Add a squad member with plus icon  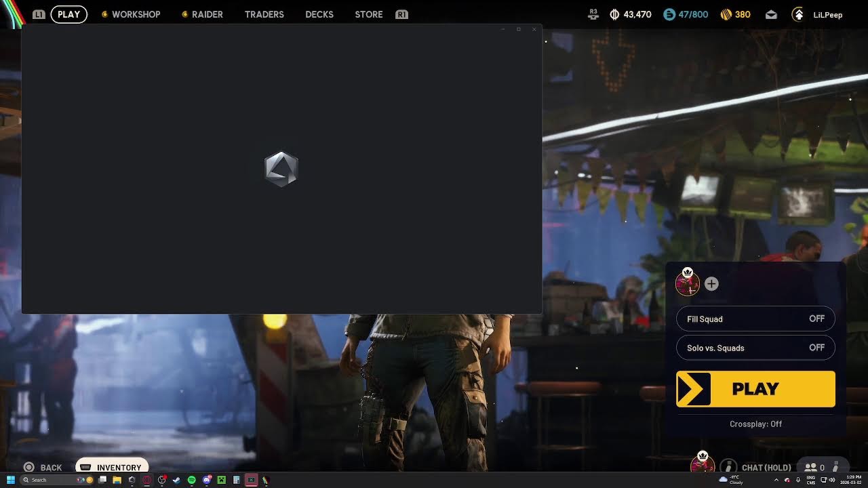(x=711, y=284)
